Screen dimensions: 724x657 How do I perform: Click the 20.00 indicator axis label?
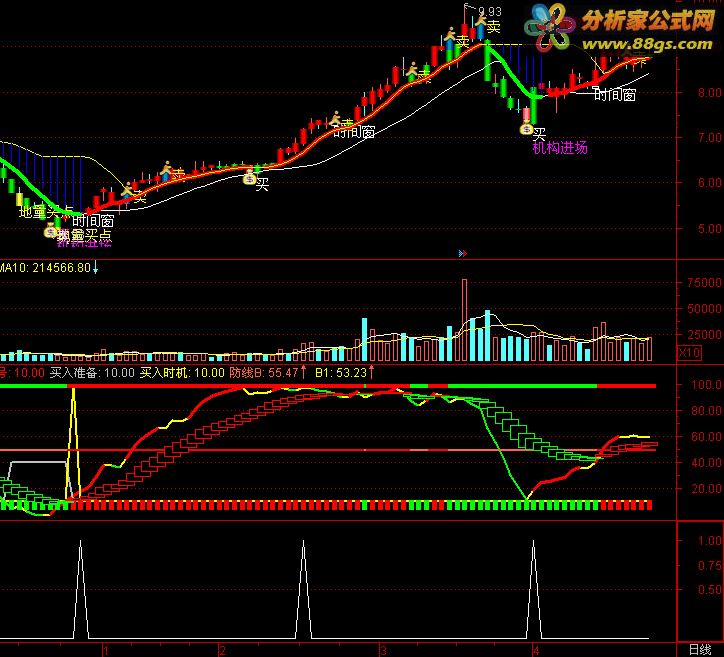tap(706, 488)
